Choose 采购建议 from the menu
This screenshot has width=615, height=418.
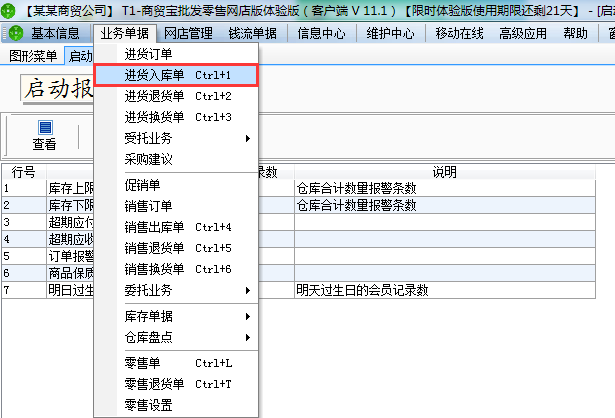pos(176,159)
